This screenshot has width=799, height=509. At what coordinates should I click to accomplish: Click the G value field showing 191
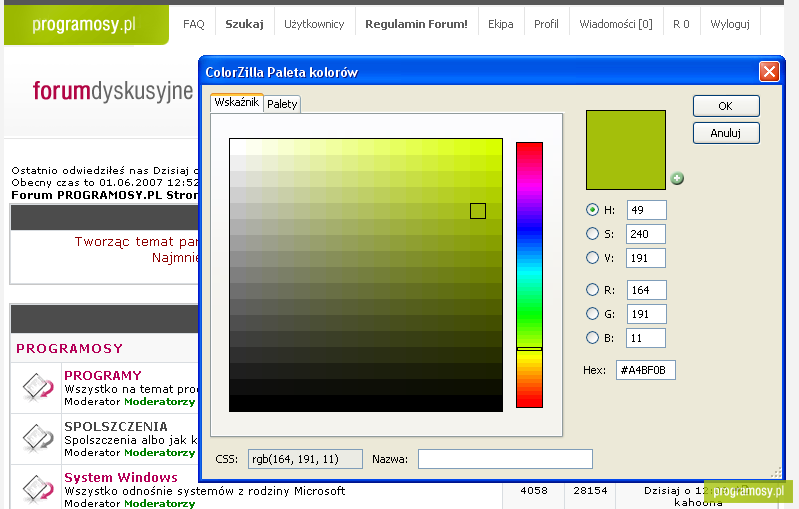[646, 314]
